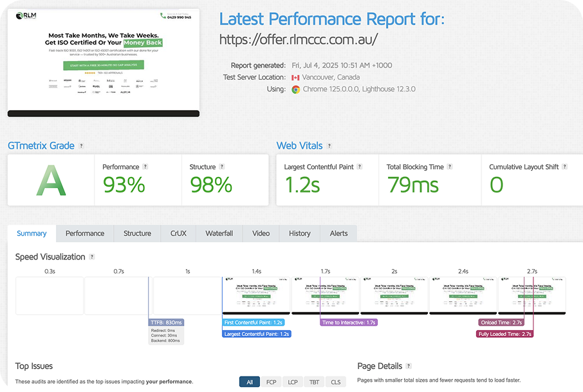Switch to the Waterfall tab

[219, 233]
